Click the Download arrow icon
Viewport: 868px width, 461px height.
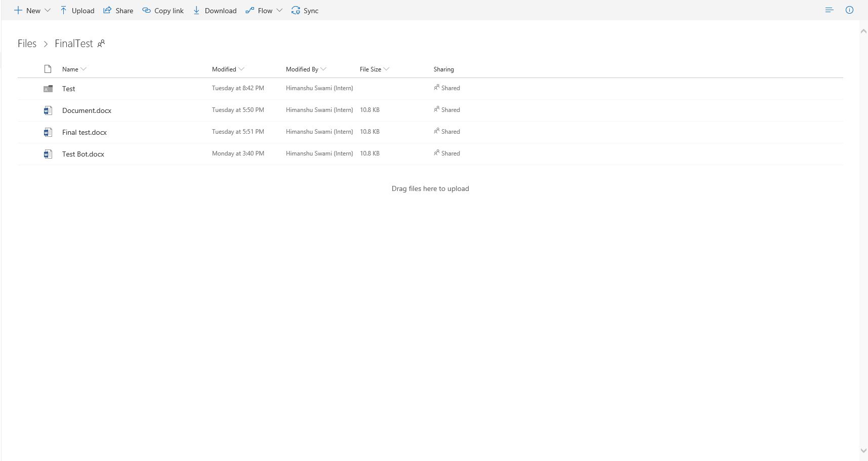coord(196,10)
